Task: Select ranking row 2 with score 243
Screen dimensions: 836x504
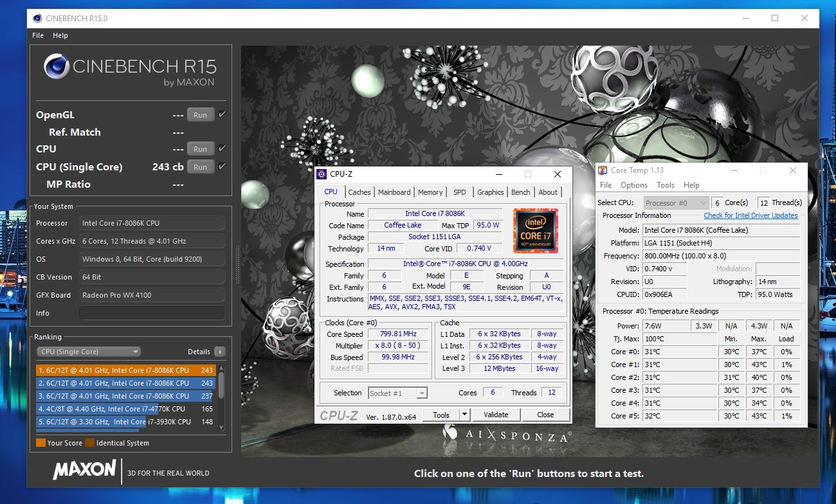Action: coord(125,383)
